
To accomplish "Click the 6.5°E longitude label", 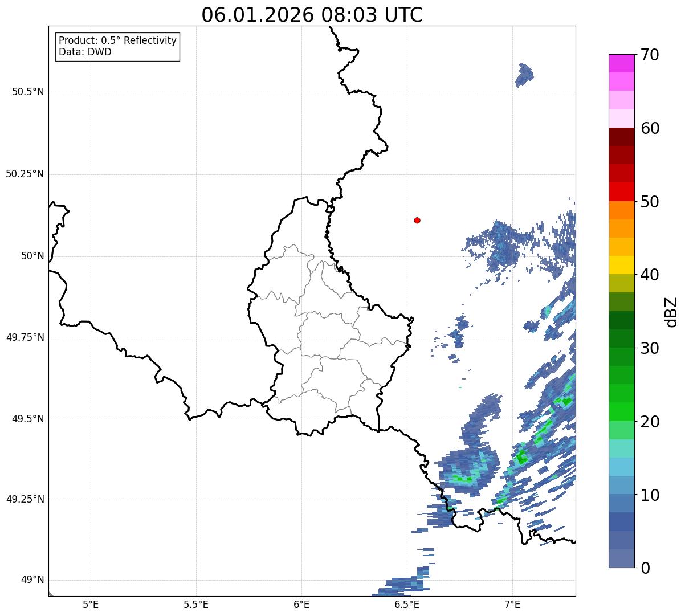I will 407,604.
